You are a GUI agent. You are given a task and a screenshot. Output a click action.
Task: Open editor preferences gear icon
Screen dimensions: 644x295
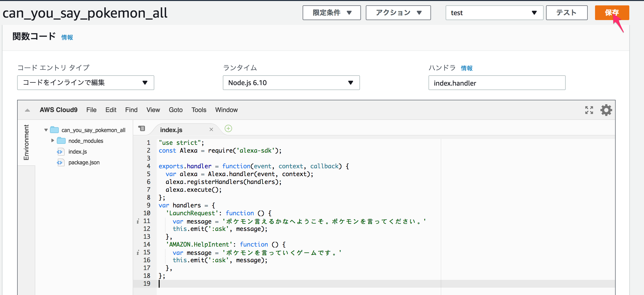pos(606,110)
